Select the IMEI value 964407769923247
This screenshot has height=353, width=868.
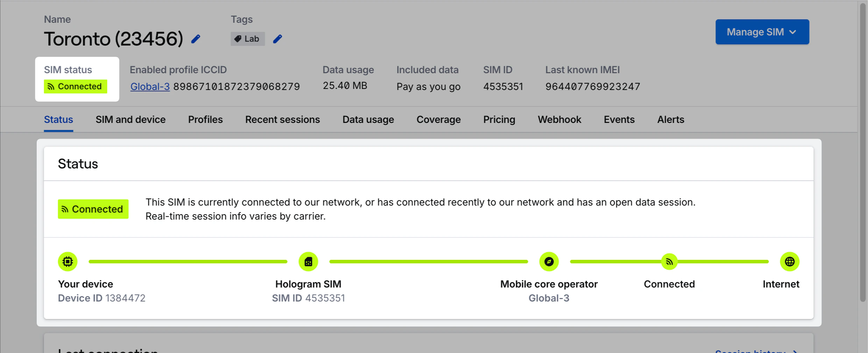tap(593, 86)
